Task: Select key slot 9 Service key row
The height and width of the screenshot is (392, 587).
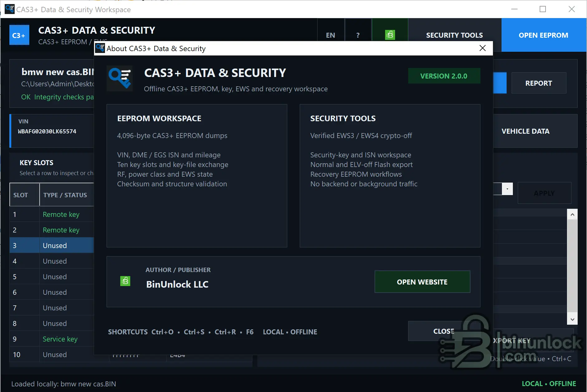Action: pos(52,339)
